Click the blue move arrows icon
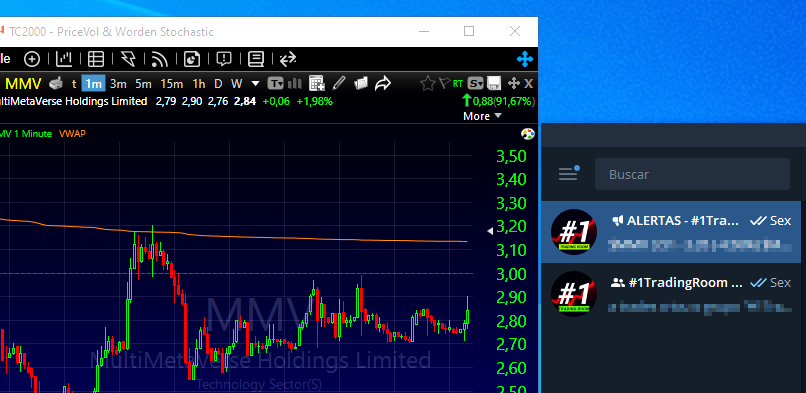This screenshot has height=393, width=806. click(x=525, y=60)
